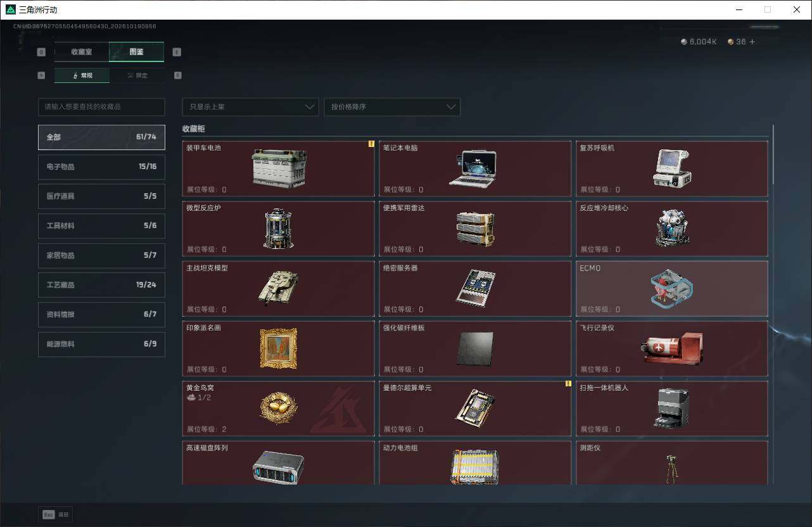Expand the 只显示上架 filter dropdown
Screen dimensions: 812x527
pyautogui.click(x=250, y=106)
